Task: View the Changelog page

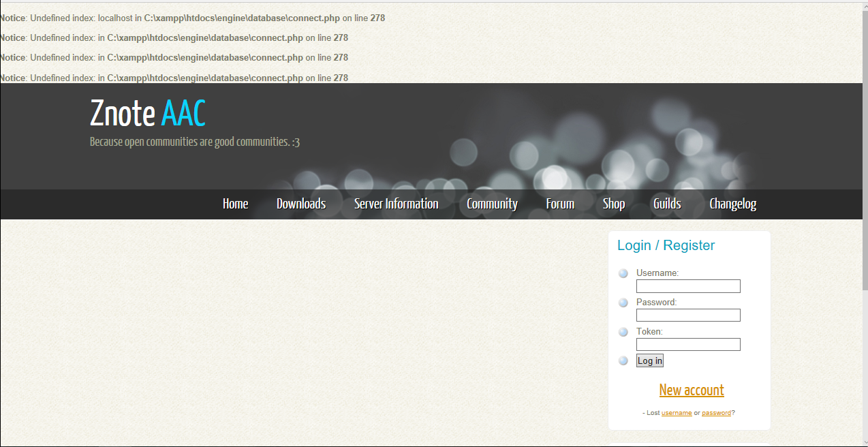Action: [732, 204]
